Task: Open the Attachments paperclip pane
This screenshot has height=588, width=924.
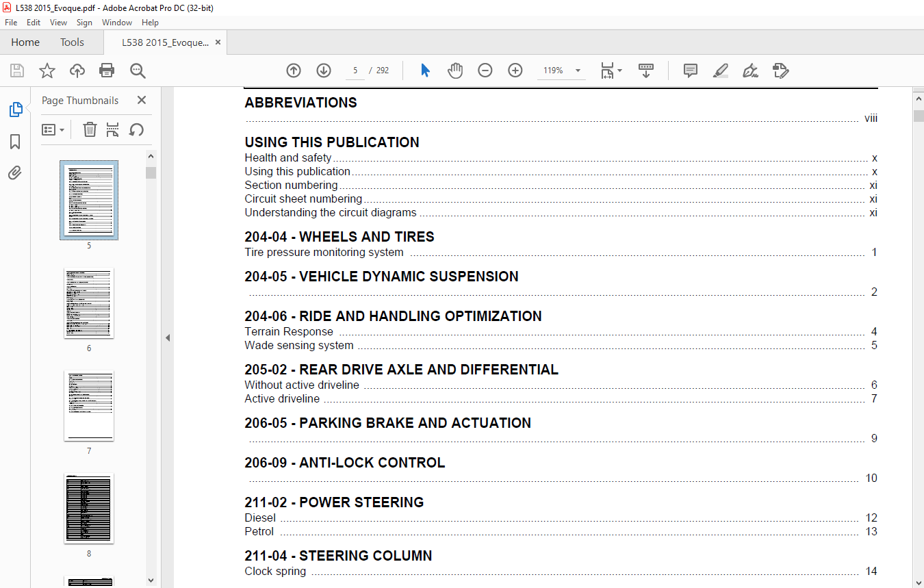Action: (x=15, y=172)
